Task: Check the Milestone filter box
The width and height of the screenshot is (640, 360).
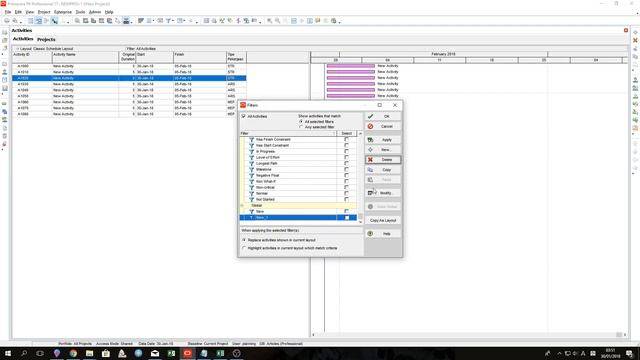Action: pyautogui.click(x=347, y=169)
